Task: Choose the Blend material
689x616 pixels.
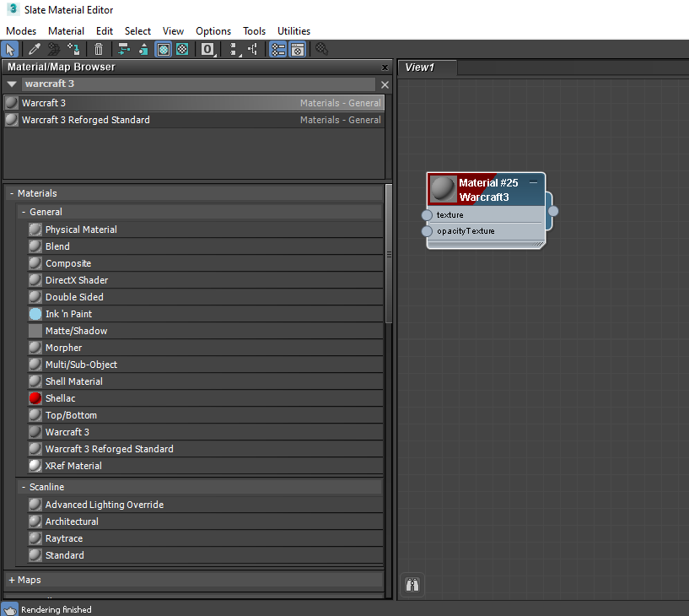Action: coord(205,246)
